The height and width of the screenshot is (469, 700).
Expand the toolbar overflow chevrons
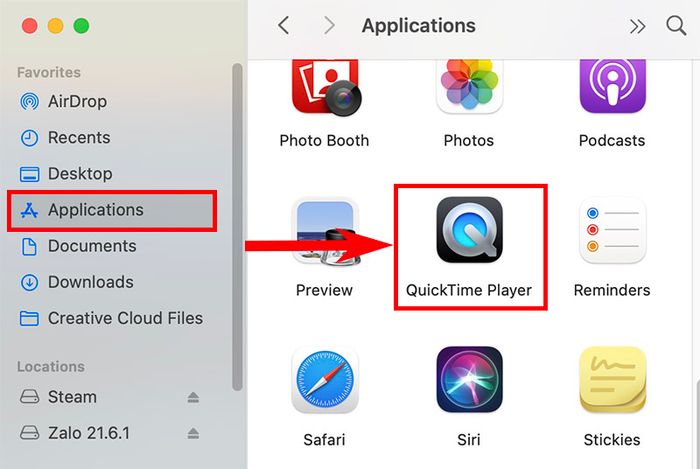(x=637, y=26)
